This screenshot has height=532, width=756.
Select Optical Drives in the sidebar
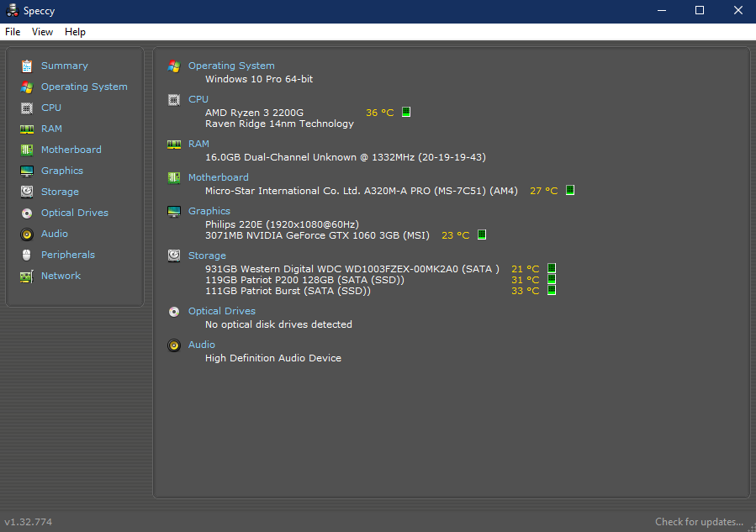click(x=74, y=213)
